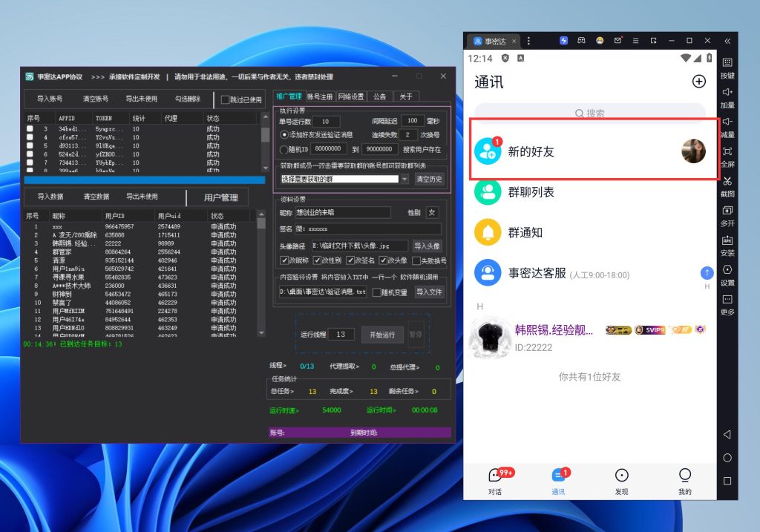This screenshot has width=760, height=532.
Task: Select the 随机ID radio button
Action: pos(284,149)
